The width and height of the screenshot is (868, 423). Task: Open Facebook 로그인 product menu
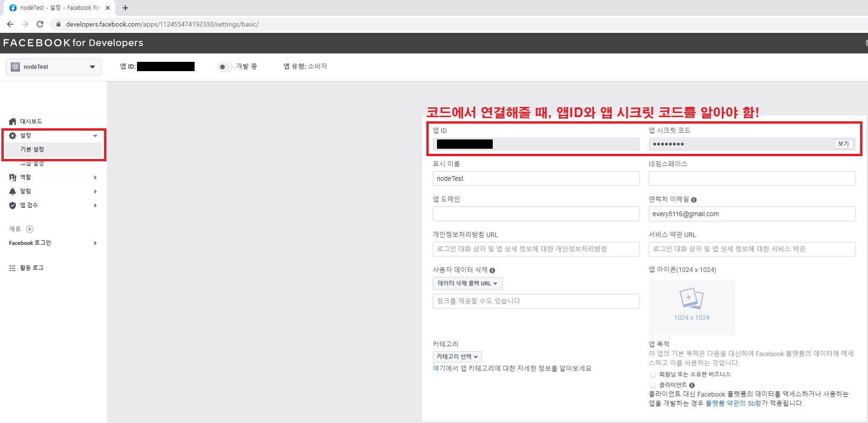[x=30, y=243]
